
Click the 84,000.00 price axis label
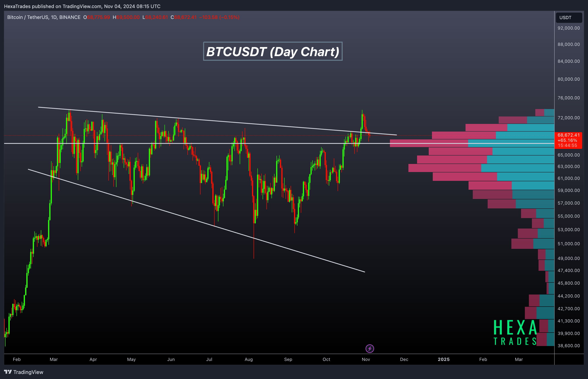(568, 61)
